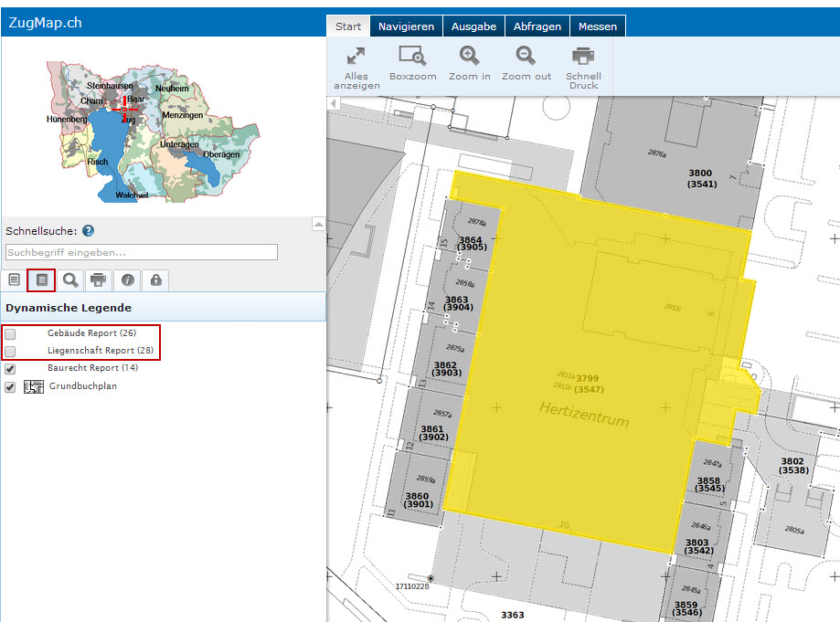Collapse the left sidebar with arrow
The width and height of the screenshot is (840, 622).
point(334,104)
